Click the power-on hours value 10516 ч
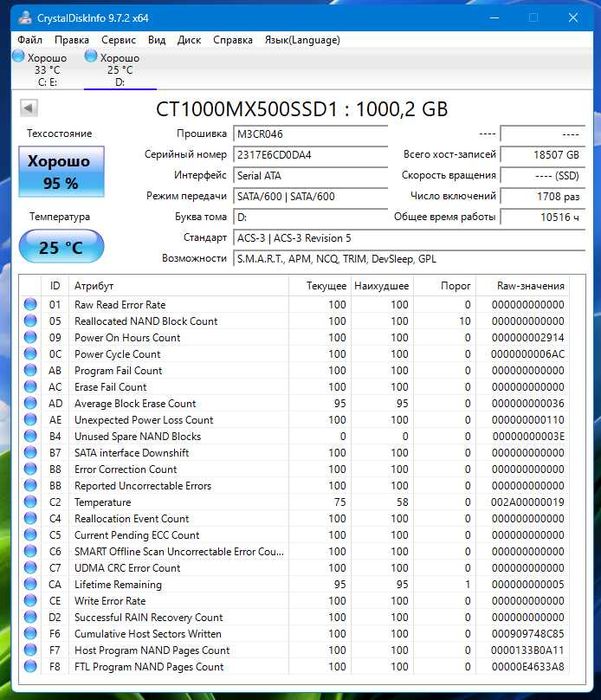Image resolution: width=601 pixels, height=700 pixels. point(543,217)
